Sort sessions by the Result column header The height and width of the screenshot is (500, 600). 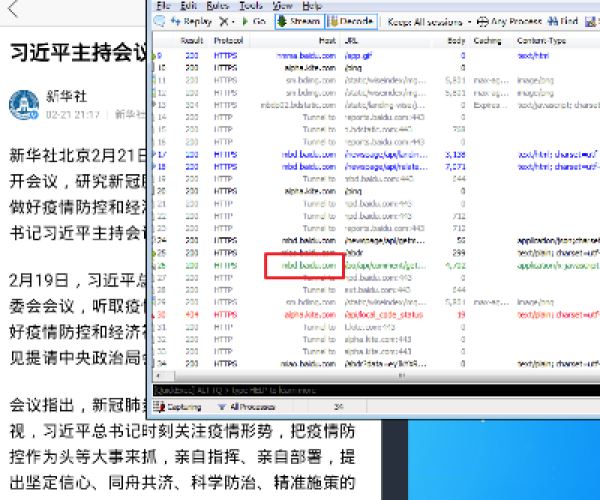click(x=192, y=41)
